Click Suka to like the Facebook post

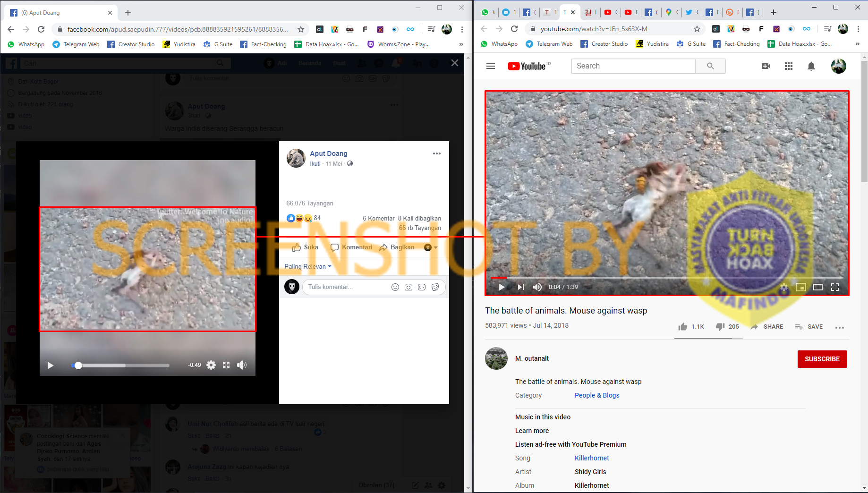coord(305,247)
